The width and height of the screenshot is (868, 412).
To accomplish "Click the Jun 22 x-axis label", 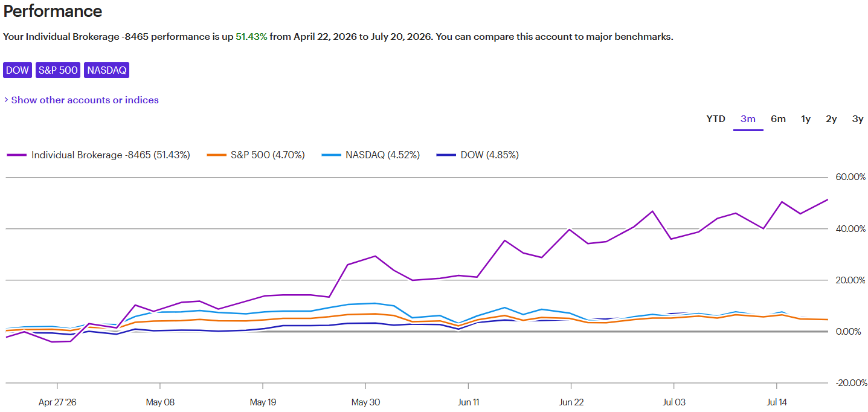I will pyautogui.click(x=571, y=402).
